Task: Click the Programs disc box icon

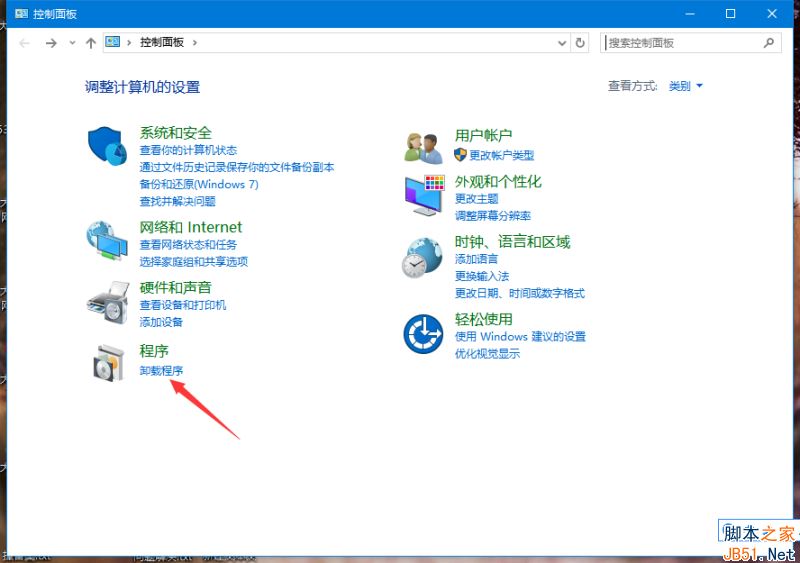Action: tap(108, 362)
